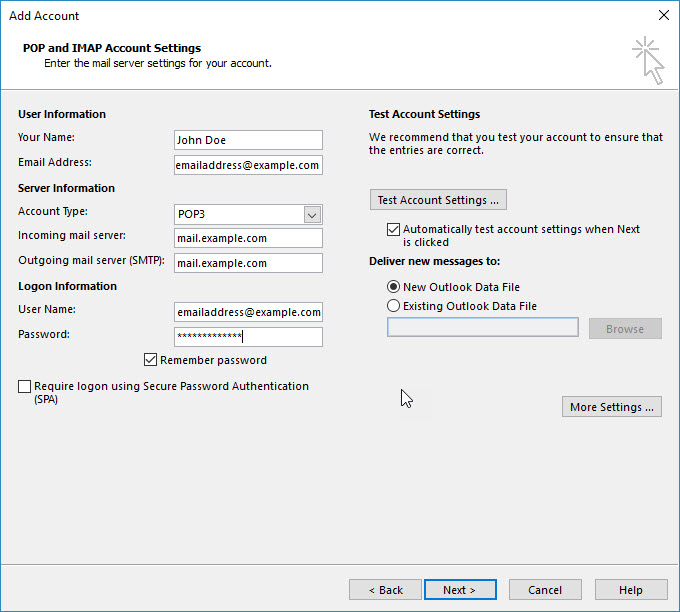Open Help for this dialog
This screenshot has width=680, height=612.
pyautogui.click(x=631, y=590)
